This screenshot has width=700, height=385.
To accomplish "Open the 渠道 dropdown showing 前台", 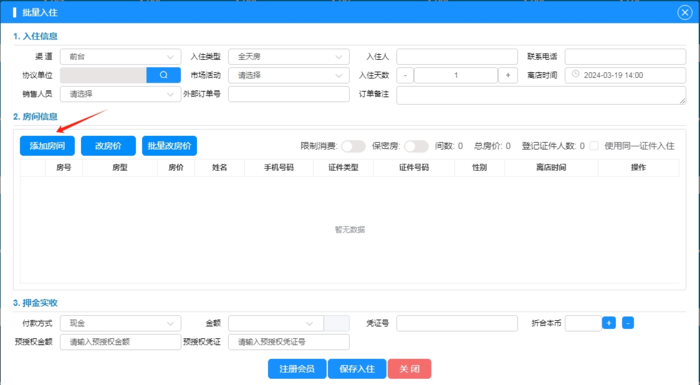I will coord(121,57).
